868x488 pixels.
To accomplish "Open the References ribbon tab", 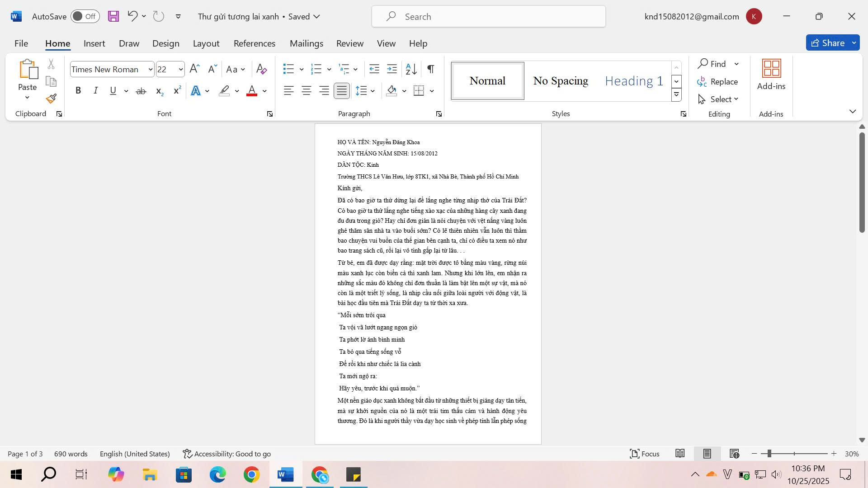I will tap(254, 43).
